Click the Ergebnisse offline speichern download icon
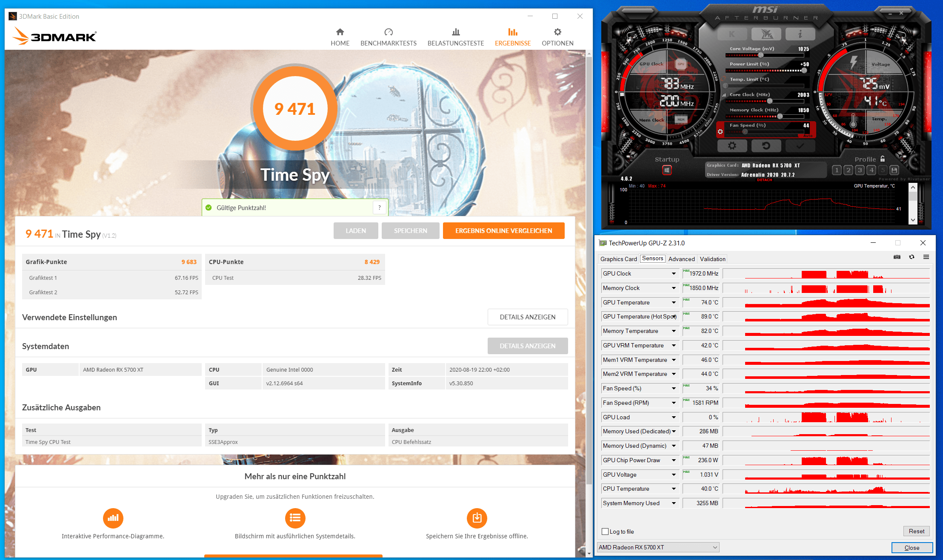The image size is (943, 560). [x=477, y=518]
